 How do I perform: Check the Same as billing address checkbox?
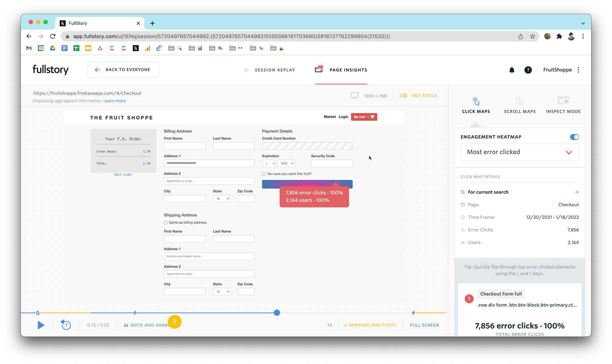click(166, 222)
